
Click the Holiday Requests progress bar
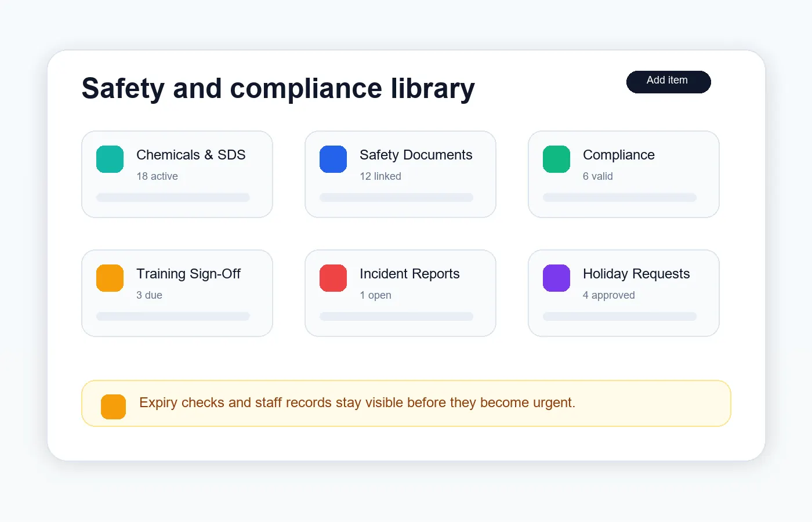[619, 317]
